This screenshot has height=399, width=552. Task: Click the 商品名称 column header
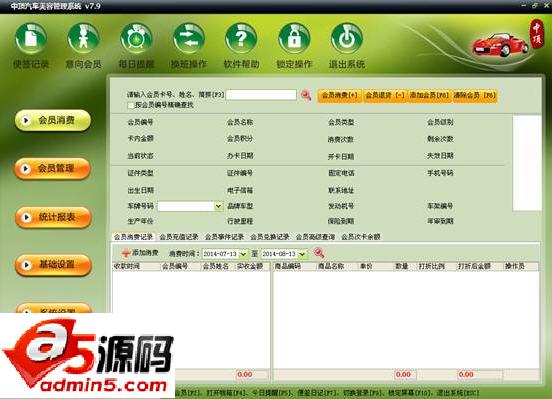click(x=337, y=267)
